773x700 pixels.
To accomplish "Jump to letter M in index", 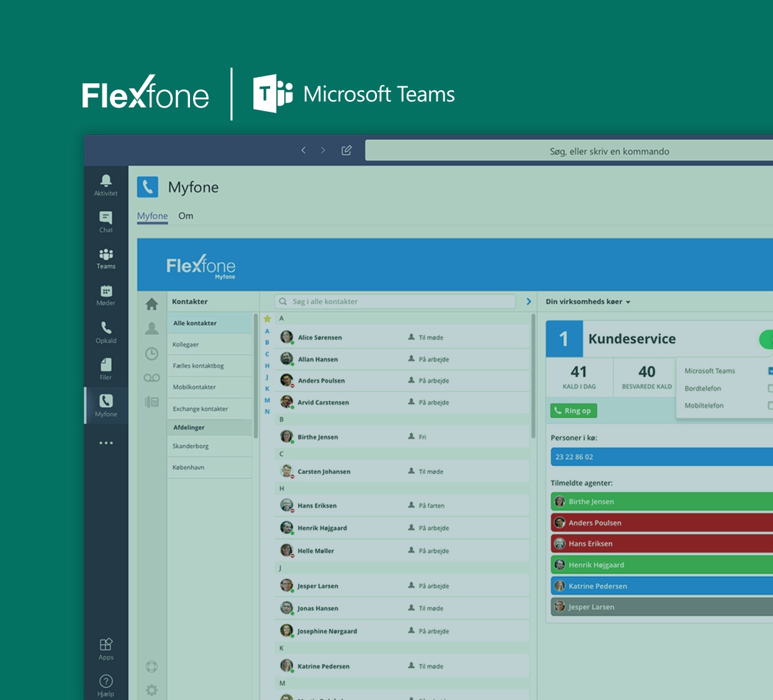I will point(268,400).
